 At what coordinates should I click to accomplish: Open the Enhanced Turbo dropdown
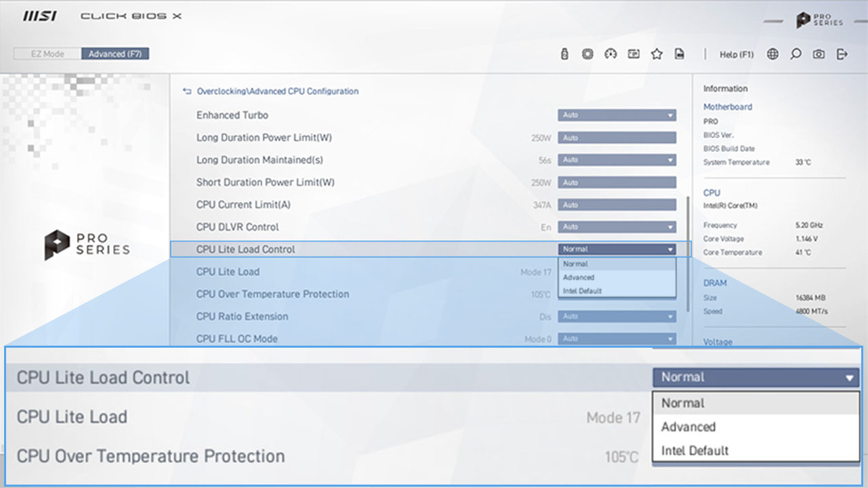click(x=616, y=115)
